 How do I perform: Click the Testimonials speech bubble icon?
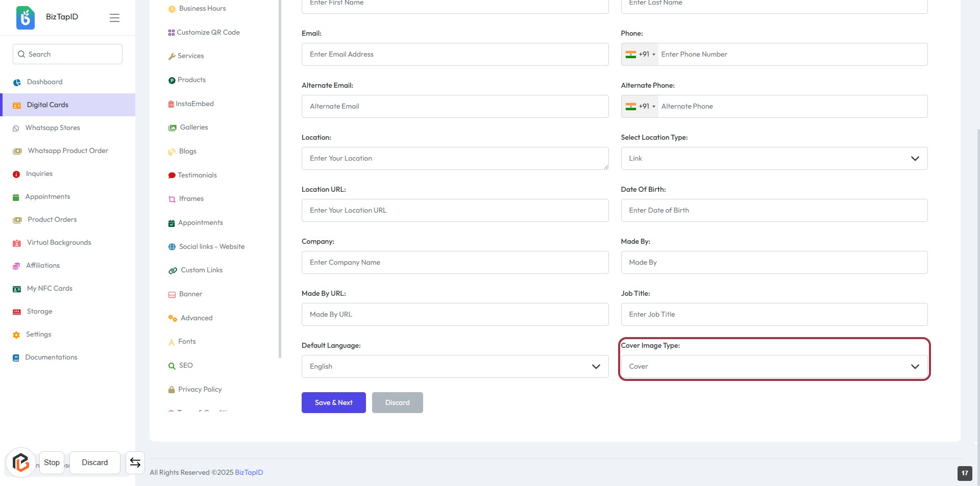pyautogui.click(x=172, y=175)
